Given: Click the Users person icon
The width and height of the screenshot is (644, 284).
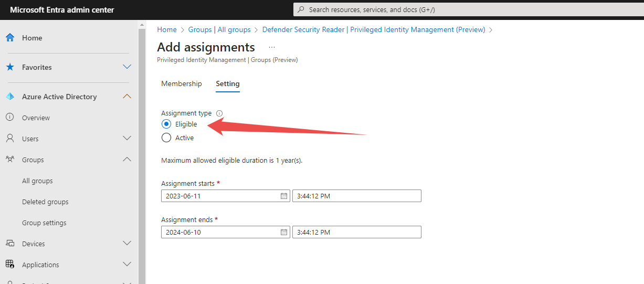Looking at the screenshot, I should pyautogui.click(x=9, y=139).
